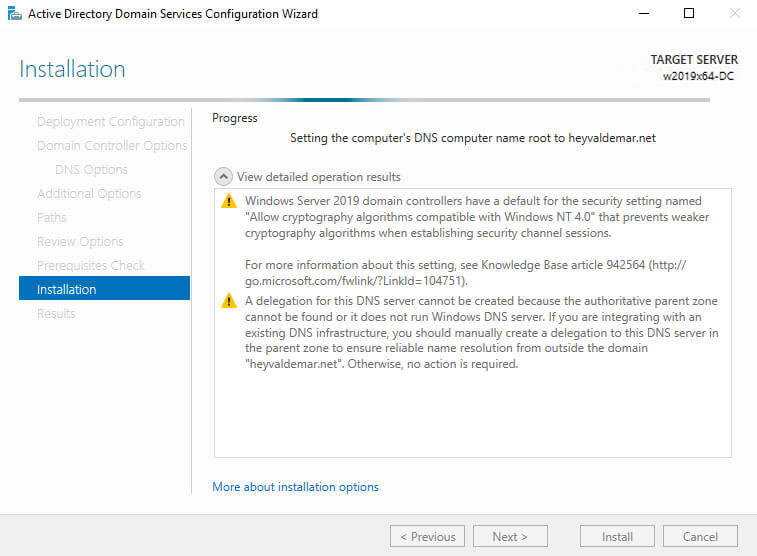
Task: Click the progress bar under Installation heading
Action: 364,100
